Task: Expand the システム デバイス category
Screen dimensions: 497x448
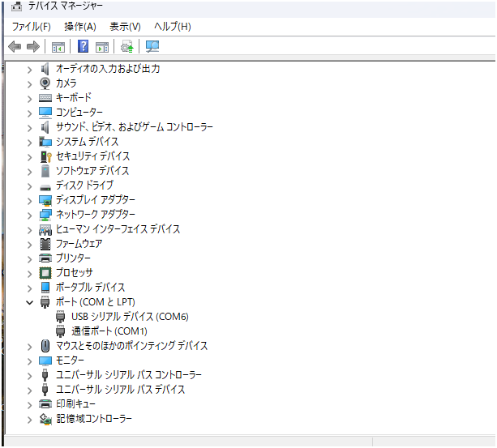Action: click(x=29, y=143)
